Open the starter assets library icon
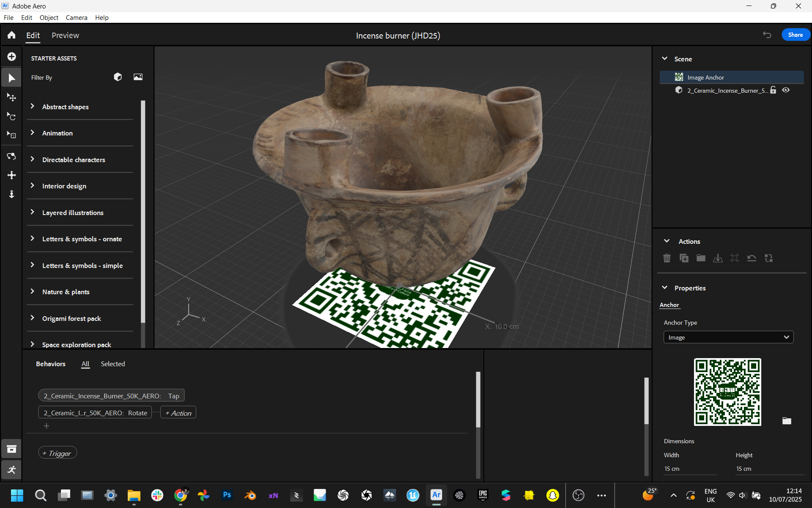 tap(11, 449)
